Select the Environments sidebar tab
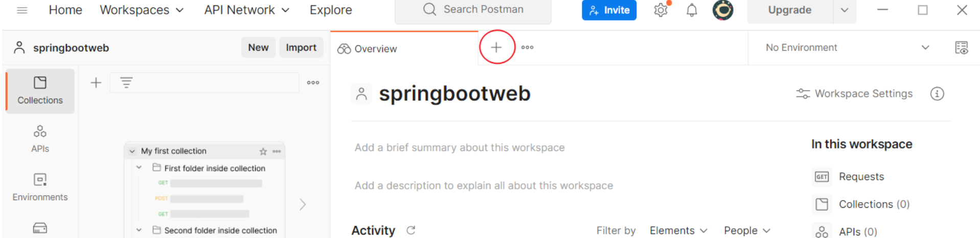 [x=40, y=187]
